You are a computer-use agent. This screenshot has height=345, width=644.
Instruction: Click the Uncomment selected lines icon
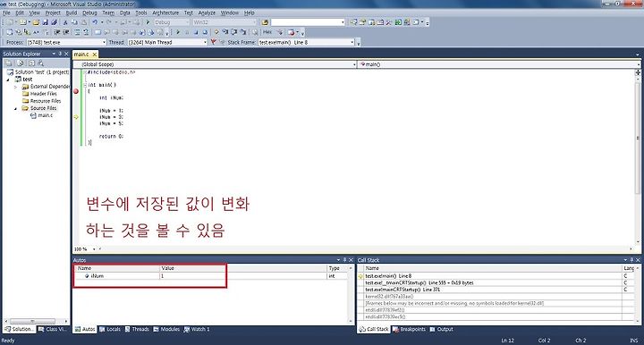86,32
